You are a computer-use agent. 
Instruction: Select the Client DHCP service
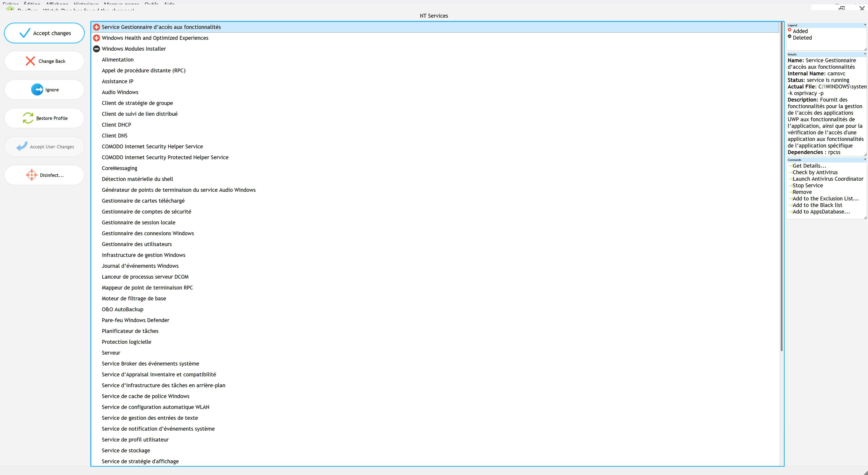point(116,125)
